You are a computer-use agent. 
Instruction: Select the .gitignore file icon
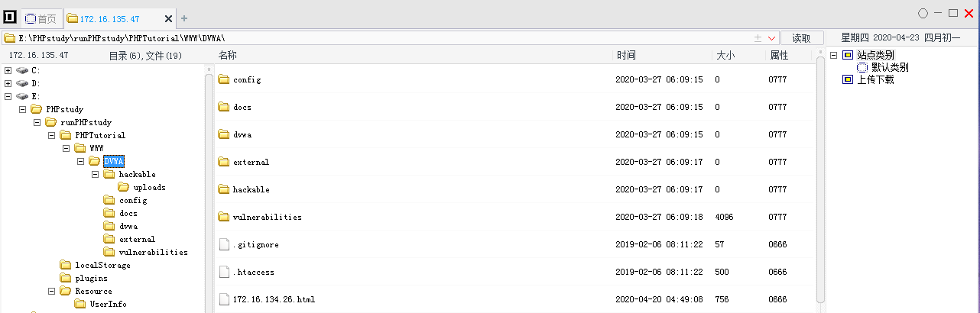coord(224,244)
